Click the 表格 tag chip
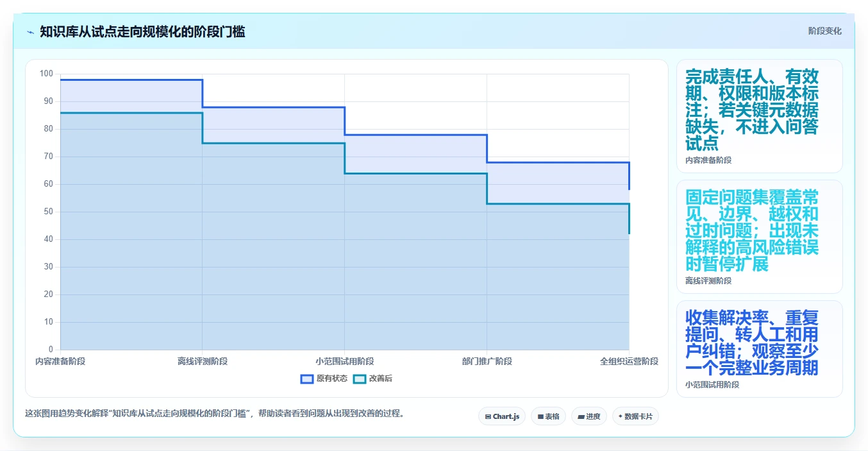Image resolution: width=868 pixels, height=451 pixels. [x=548, y=416]
